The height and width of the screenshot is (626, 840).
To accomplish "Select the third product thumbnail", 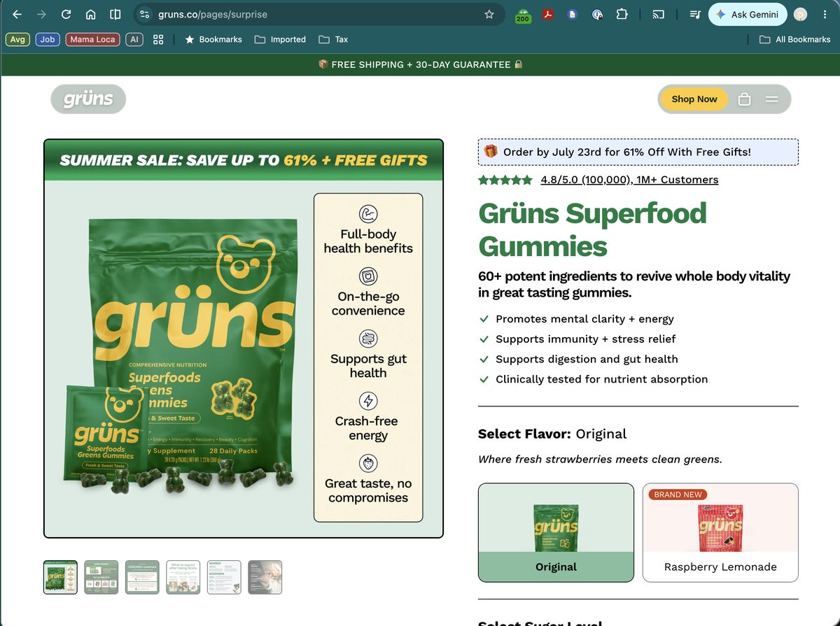I will [x=142, y=577].
